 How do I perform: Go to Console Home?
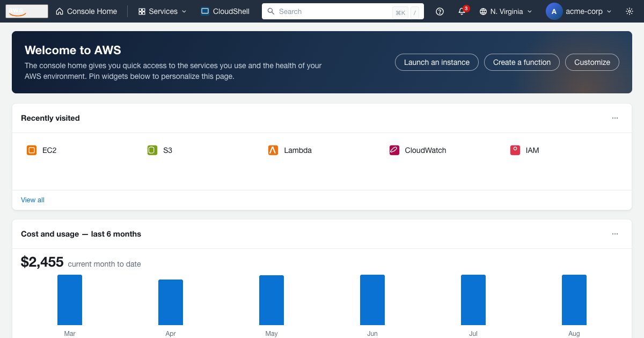tap(86, 11)
